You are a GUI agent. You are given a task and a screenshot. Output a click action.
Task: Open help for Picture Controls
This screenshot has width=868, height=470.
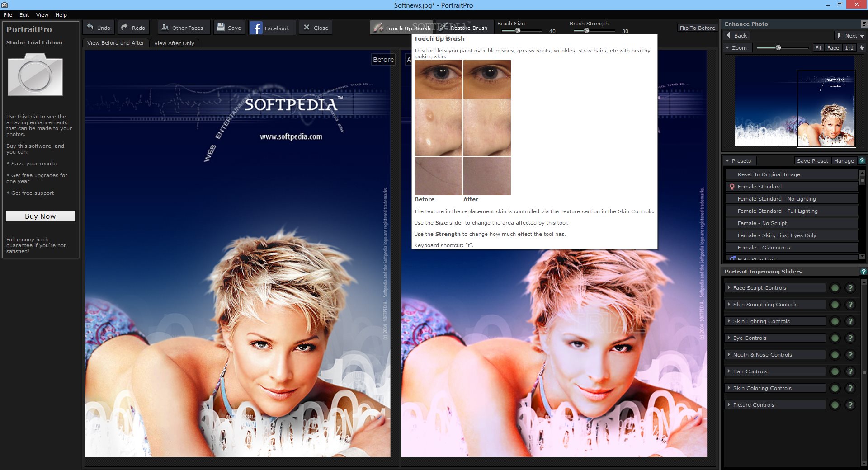[850, 405]
